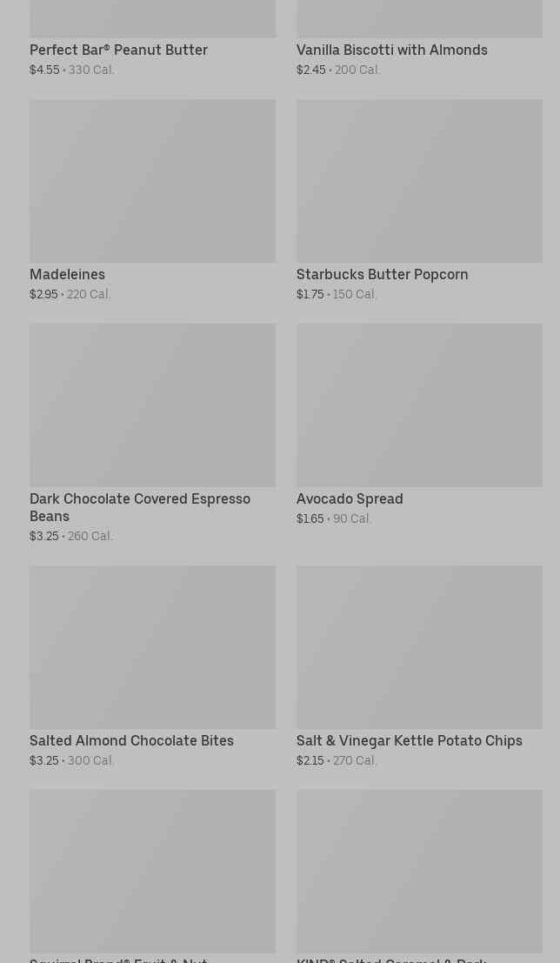Open the Perfect Bar Peanut Butter item
The image size is (560, 963).
118,50
